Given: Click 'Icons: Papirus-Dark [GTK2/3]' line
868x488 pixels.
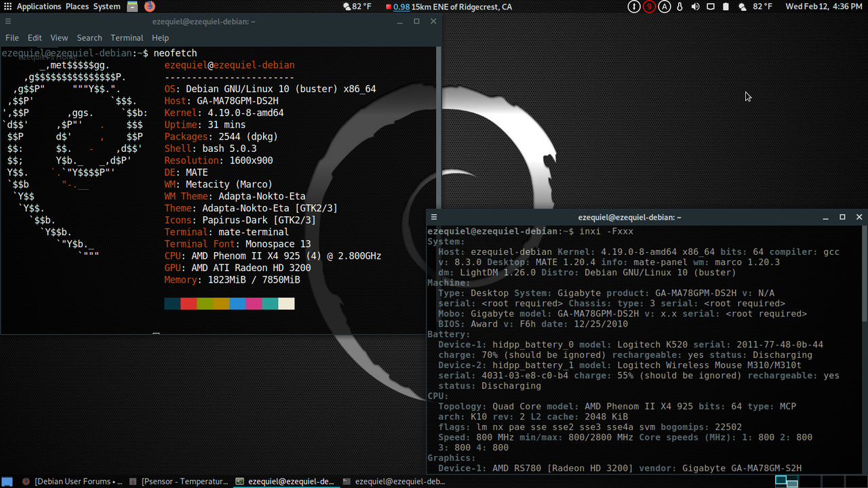Looking at the screenshot, I should 240,220.
